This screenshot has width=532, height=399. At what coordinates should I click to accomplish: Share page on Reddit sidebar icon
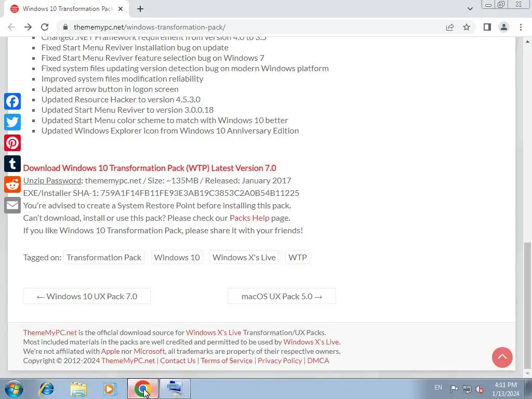(12, 184)
